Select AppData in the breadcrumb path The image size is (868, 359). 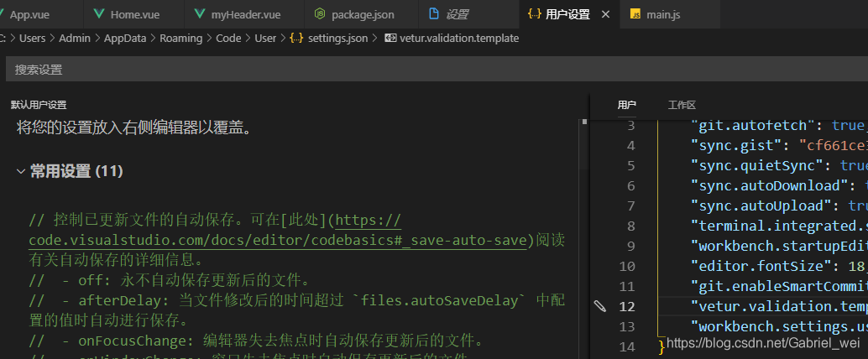125,39
